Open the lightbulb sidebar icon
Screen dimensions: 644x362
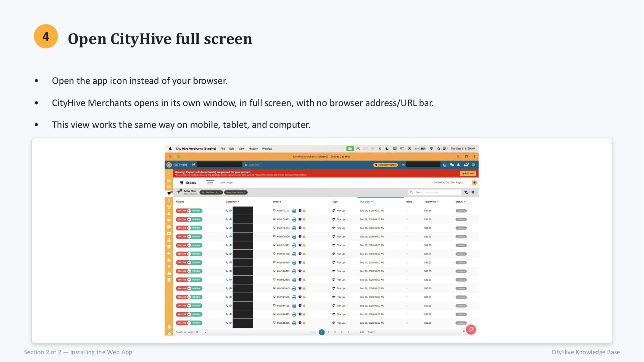tap(169, 267)
